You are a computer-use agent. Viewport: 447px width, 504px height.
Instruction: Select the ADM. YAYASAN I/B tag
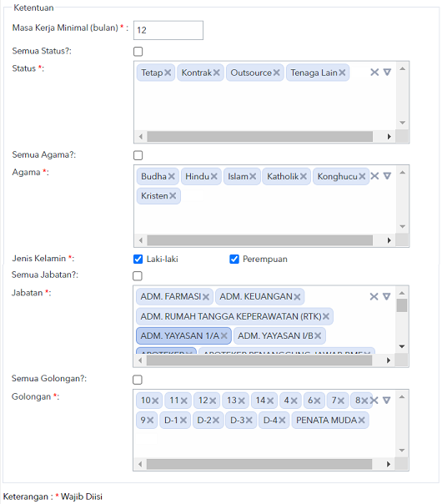pos(275,336)
